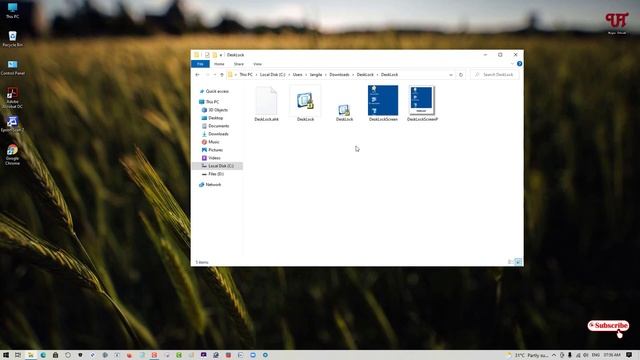Viewport: 640px width, 360px height.
Task: Switch to details view toggle
Action: [511, 262]
